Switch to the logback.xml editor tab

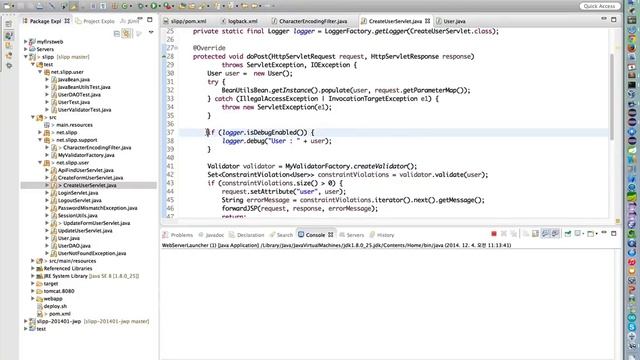click(x=239, y=21)
